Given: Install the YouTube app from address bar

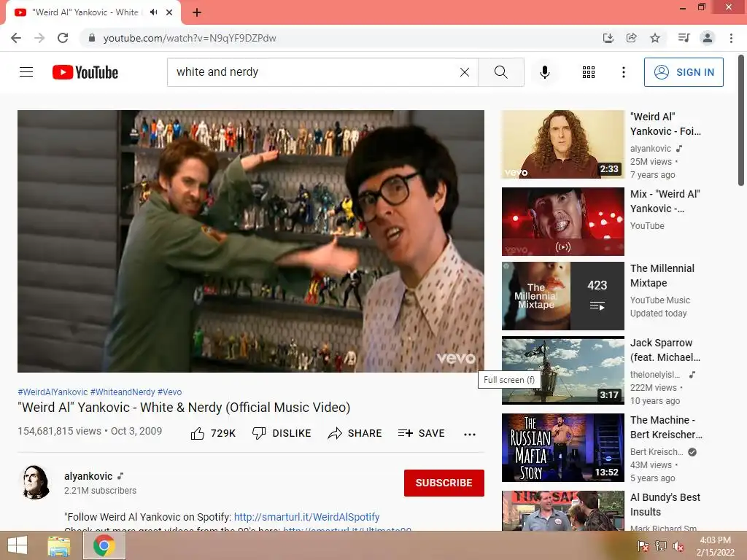Looking at the screenshot, I should pyautogui.click(x=608, y=38).
